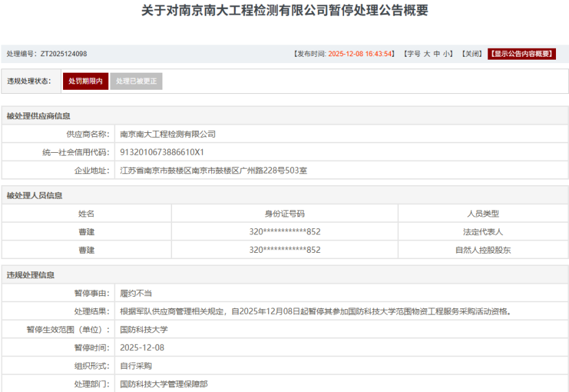Click the processing number ZT2025124098
The image size is (569, 392).
(x=64, y=54)
